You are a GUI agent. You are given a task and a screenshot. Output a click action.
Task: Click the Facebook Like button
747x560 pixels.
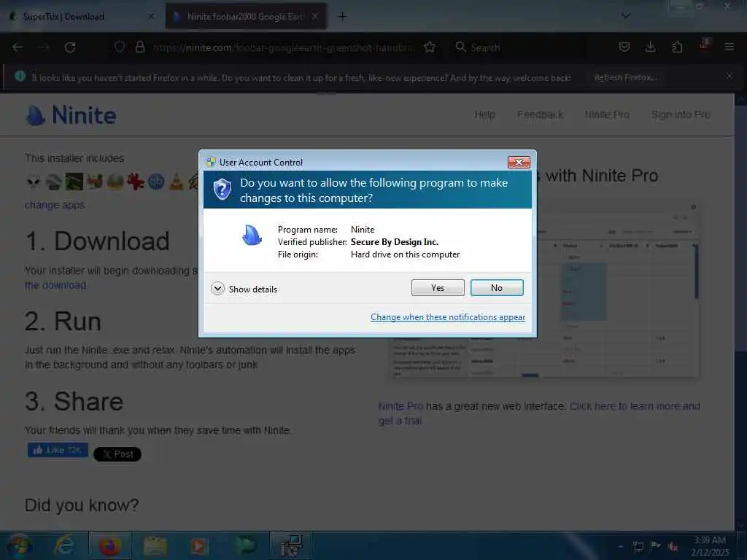pyautogui.click(x=58, y=450)
